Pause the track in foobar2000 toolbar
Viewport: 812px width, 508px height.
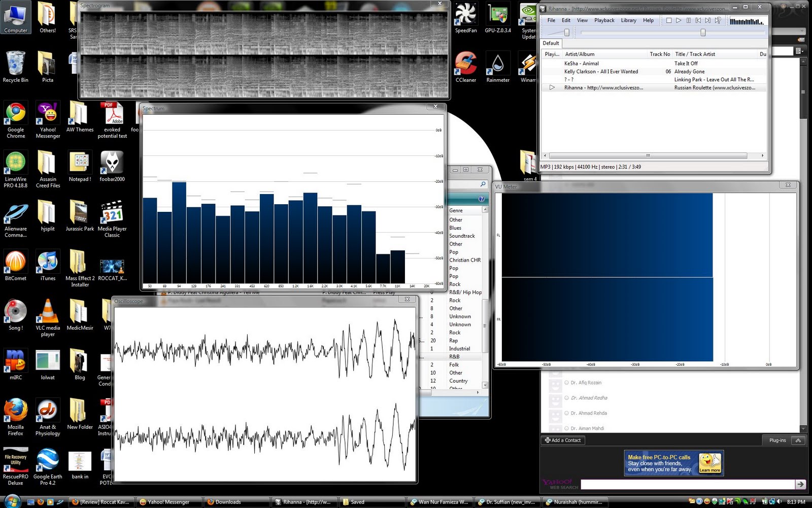click(x=688, y=20)
